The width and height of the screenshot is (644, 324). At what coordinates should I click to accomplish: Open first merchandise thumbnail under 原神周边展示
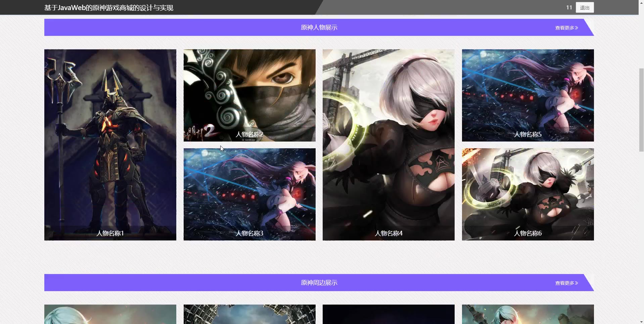point(110,314)
